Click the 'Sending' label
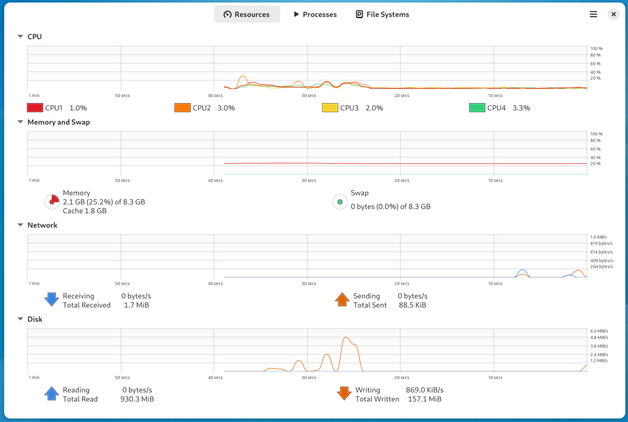The width and height of the screenshot is (628, 422). [366, 296]
